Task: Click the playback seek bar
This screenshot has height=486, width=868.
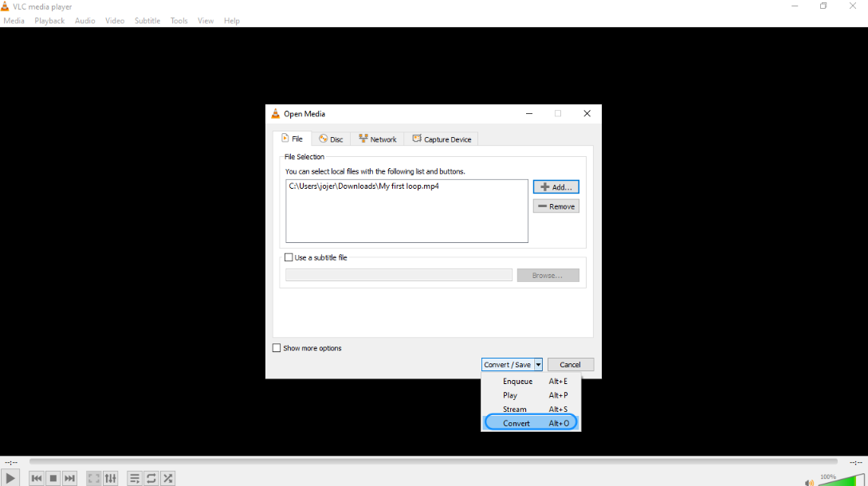Action: pyautogui.click(x=434, y=461)
